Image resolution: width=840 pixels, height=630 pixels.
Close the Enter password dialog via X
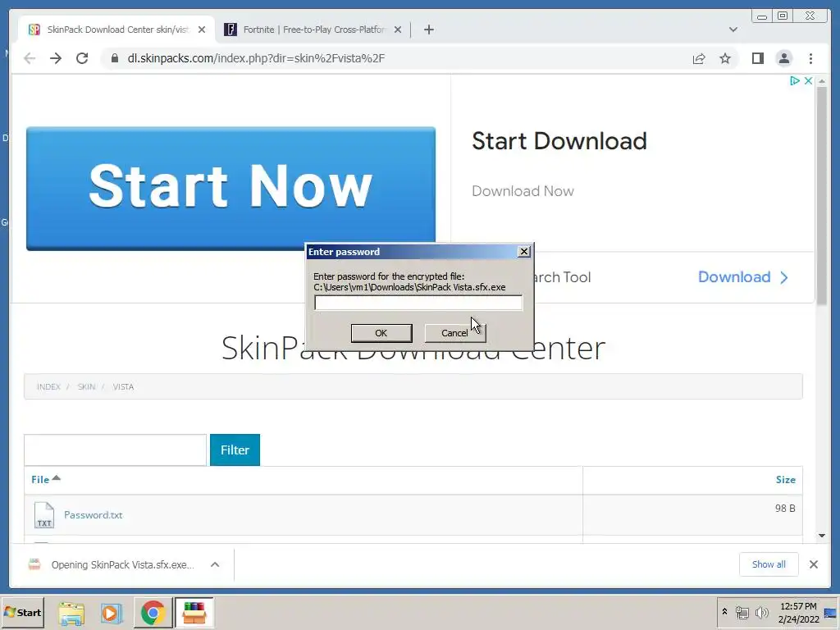coord(524,252)
